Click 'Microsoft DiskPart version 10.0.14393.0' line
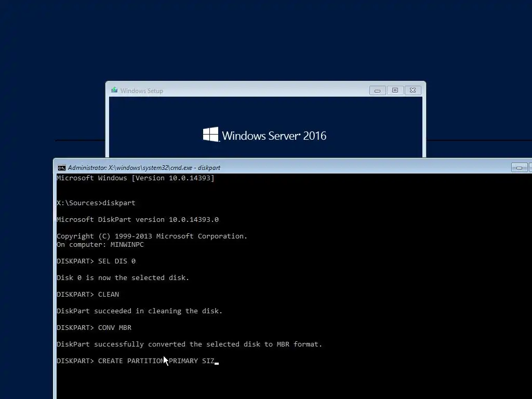532x399 pixels. pyautogui.click(x=138, y=220)
